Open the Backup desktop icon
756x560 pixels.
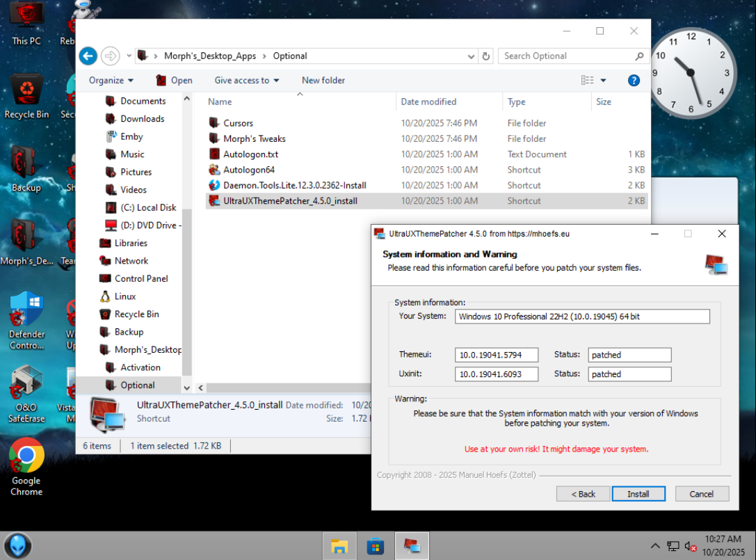click(x=26, y=170)
